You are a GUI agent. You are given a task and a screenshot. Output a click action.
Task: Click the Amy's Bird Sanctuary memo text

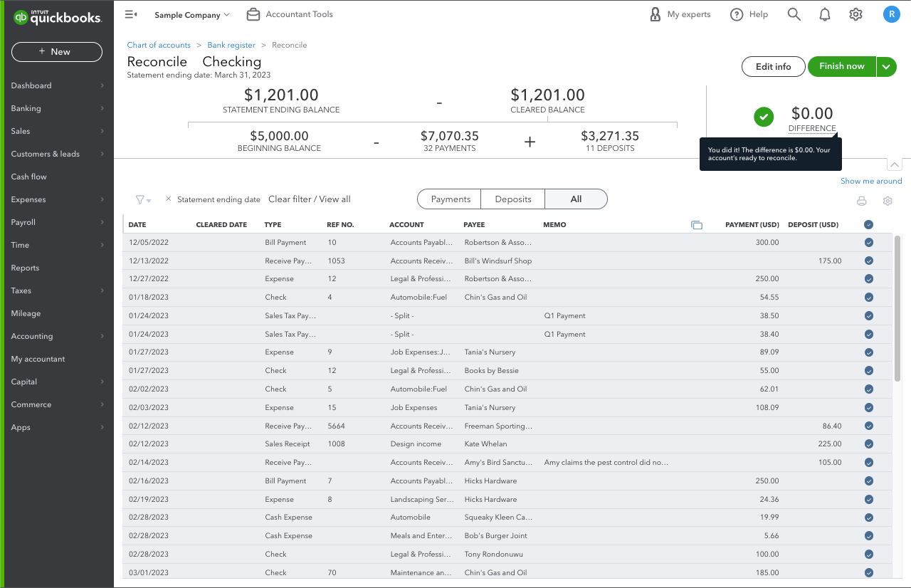pos(606,463)
